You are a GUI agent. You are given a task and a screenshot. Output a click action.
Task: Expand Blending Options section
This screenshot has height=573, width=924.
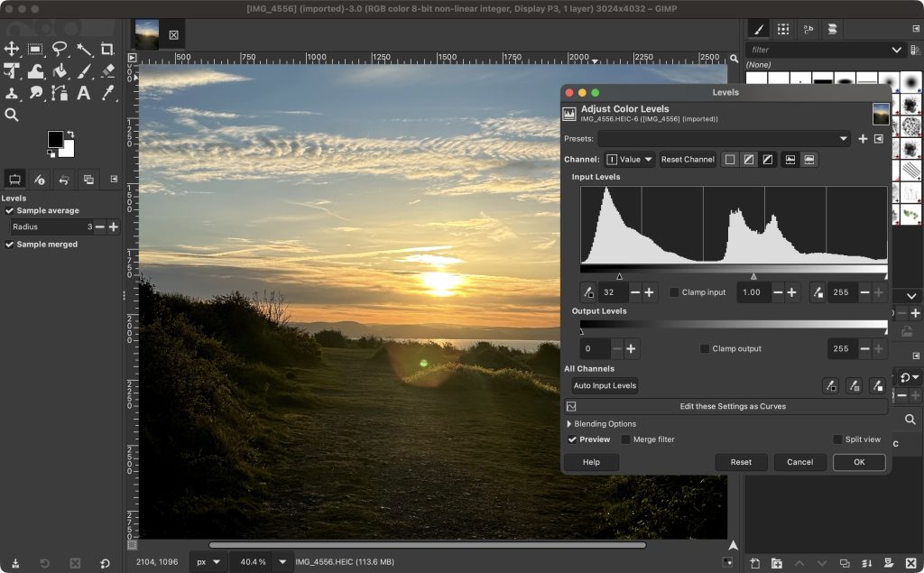click(600, 424)
